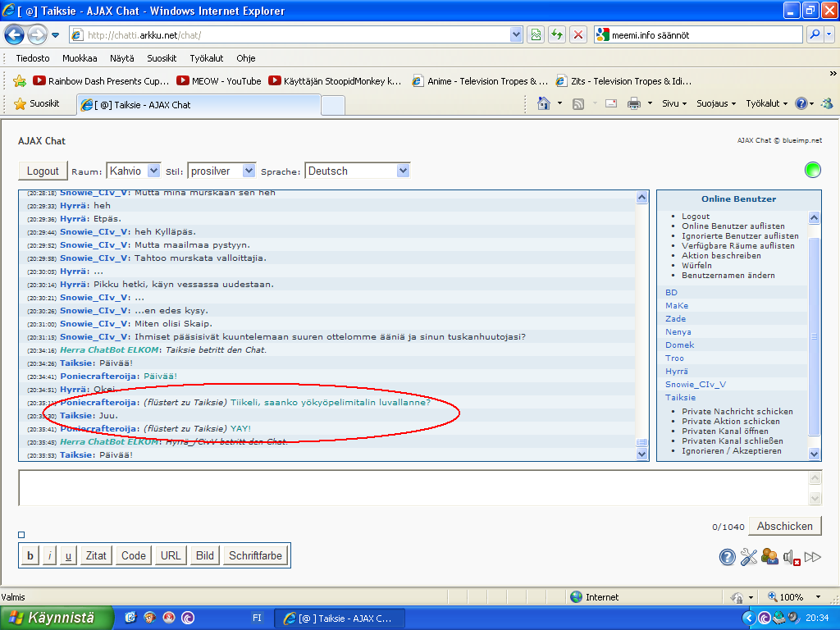Screen dimensions: 840x630
Task: Click Würfeln in the user options list
Action: pos(696,266)
